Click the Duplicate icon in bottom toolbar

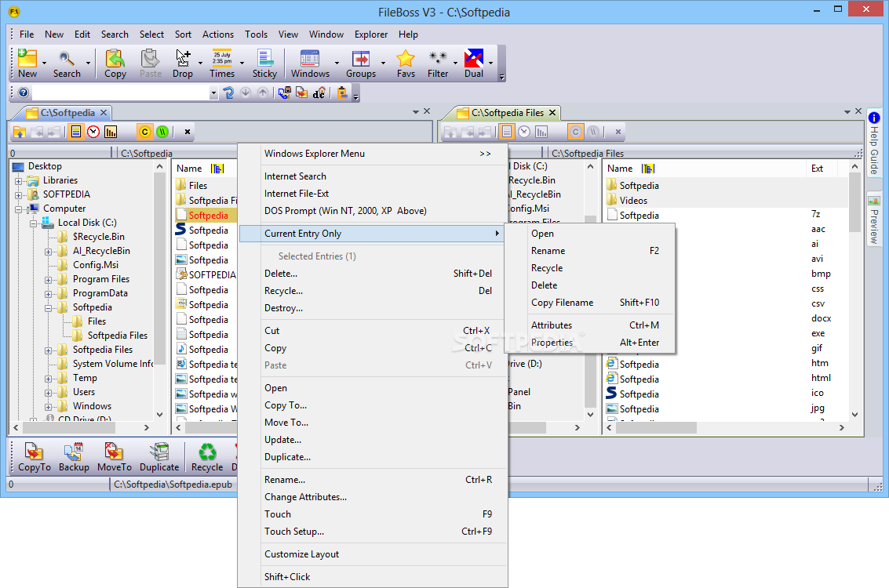pos(159,452)
